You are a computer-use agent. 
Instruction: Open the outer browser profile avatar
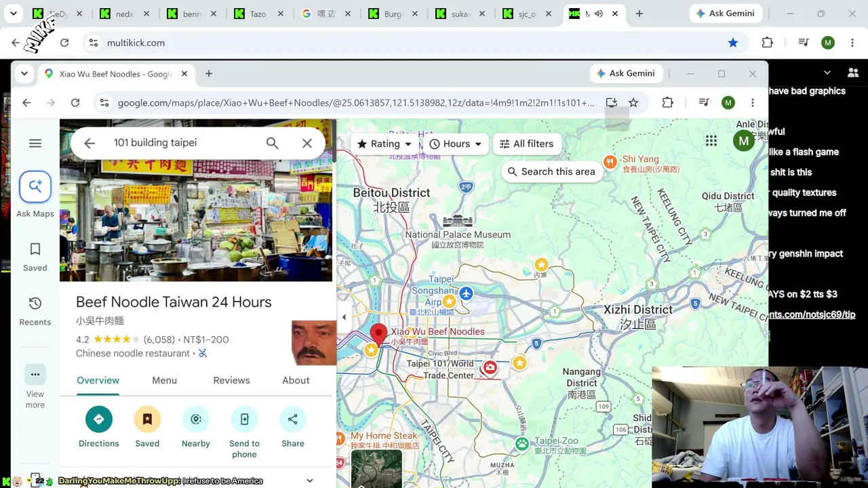(828, 43)
